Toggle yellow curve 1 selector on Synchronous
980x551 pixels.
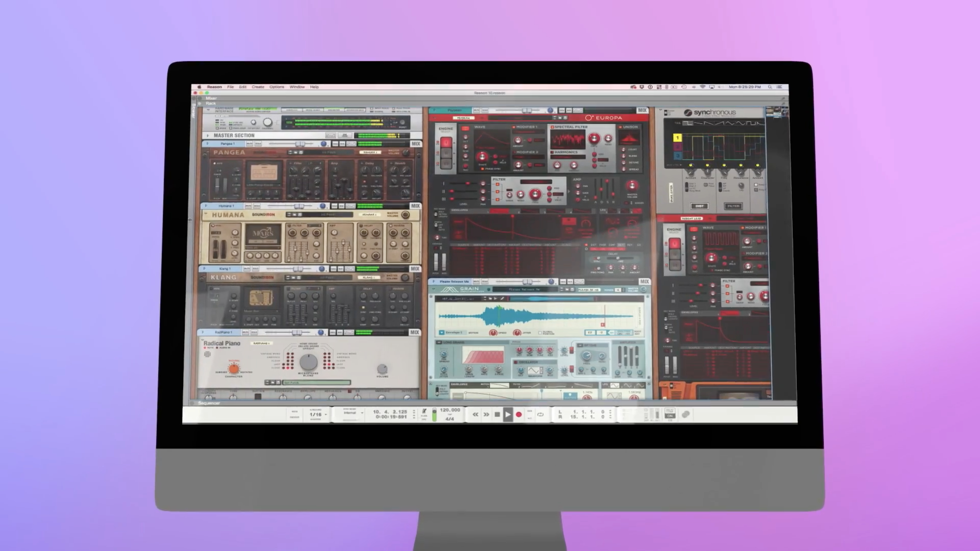coord(677,138)
